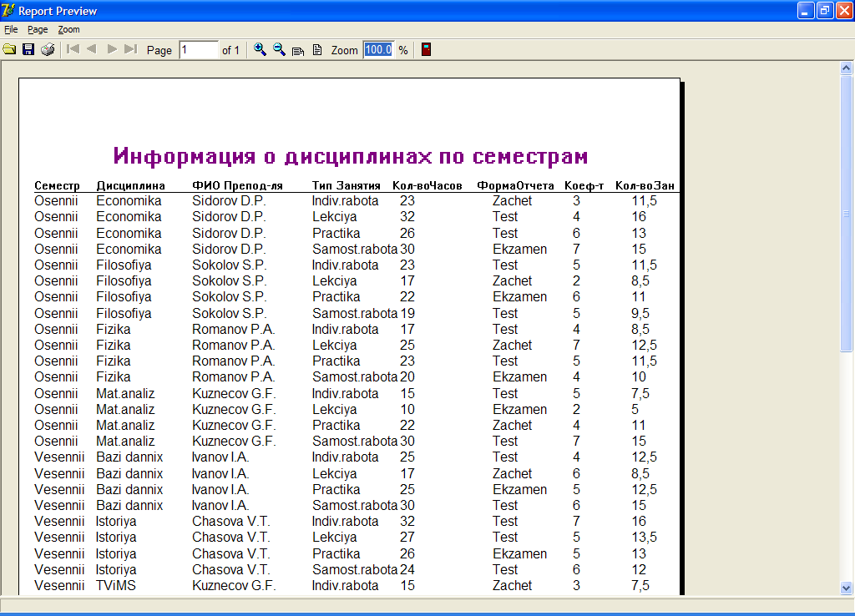The width and height of the screenshot is (855, 616).
Task: Click the vertical scrollbar thumb
Action: tap(847, 214)
